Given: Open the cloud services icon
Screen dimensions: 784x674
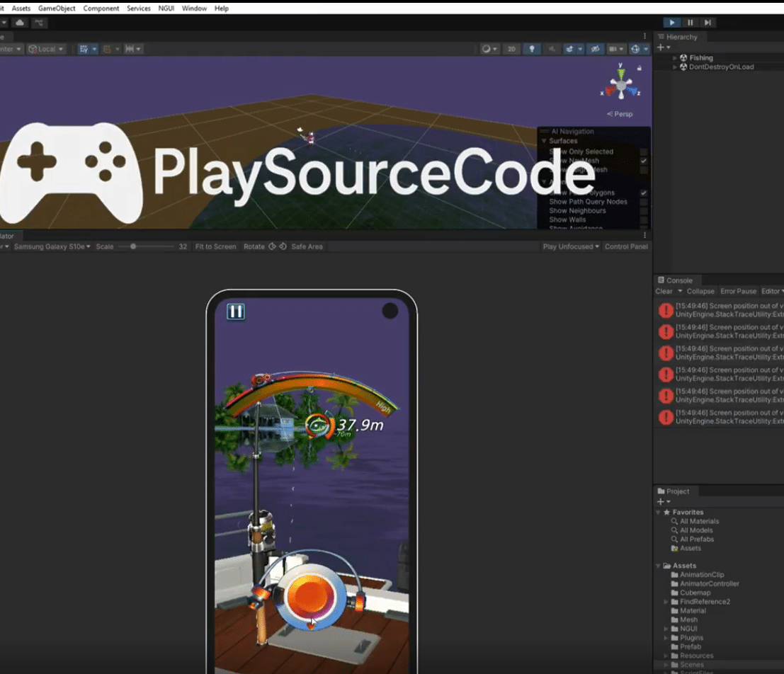Looking at the screenshot, I should 20,23.
